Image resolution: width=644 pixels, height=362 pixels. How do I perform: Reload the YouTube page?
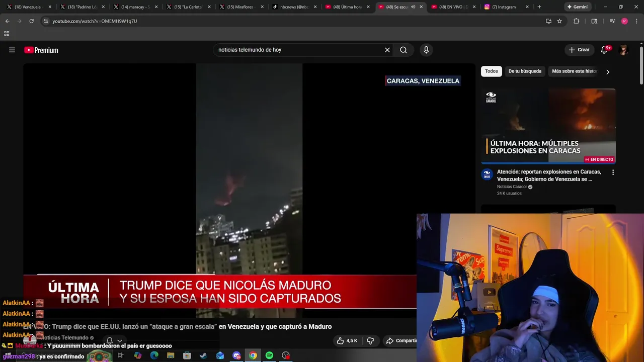[31, 21]
